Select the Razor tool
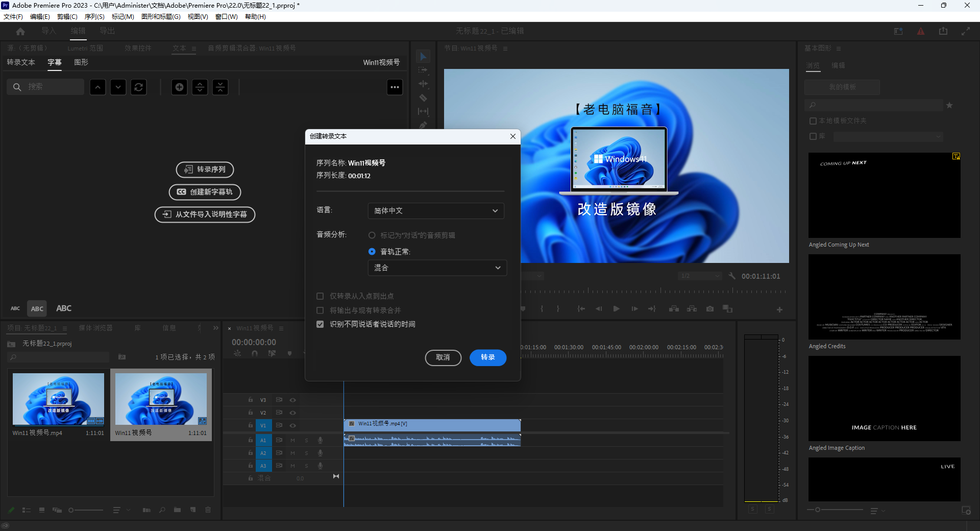The image size is (980, 531). [x=423, y=98]
